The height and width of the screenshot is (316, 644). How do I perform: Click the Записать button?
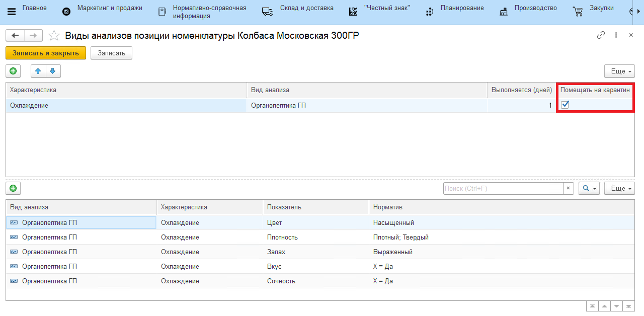pyautogui.click(x=111, y=53)
